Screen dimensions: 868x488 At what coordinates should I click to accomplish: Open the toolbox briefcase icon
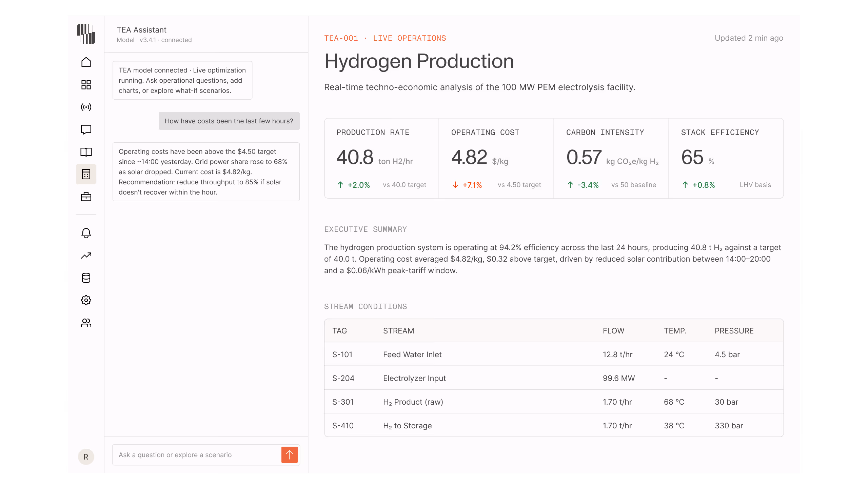pyautogui.click(x=86, y=197)
